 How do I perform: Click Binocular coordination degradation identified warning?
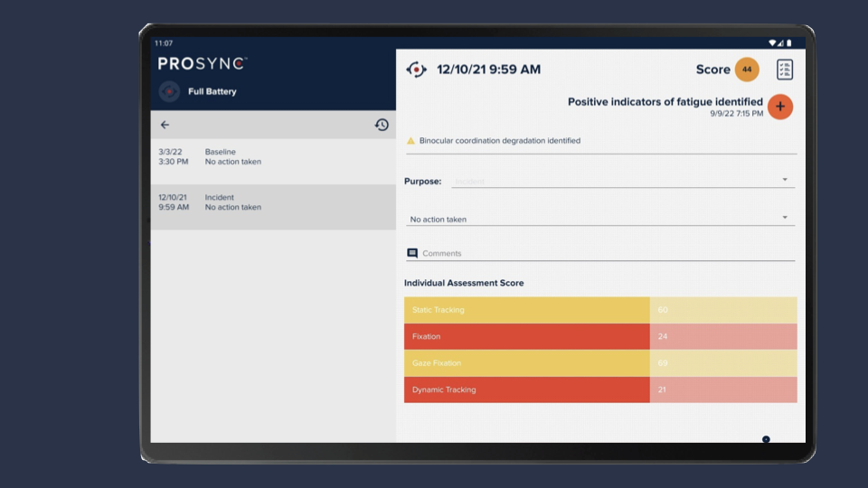tap(500, 141)
